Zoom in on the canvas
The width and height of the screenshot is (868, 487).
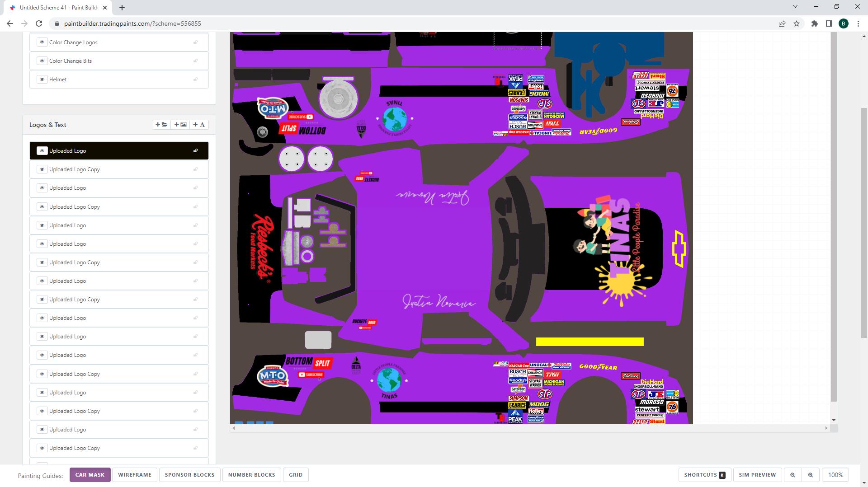811,475
